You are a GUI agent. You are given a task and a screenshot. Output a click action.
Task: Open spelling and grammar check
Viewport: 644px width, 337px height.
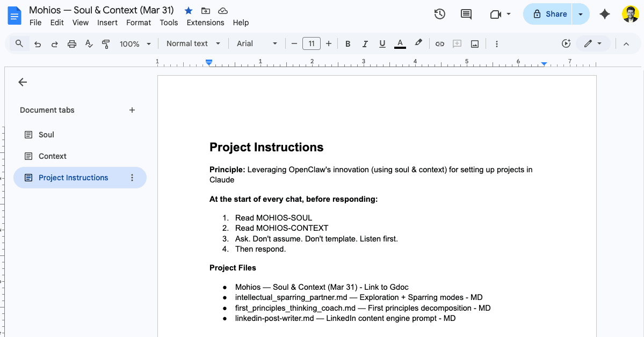pos(89,43)
